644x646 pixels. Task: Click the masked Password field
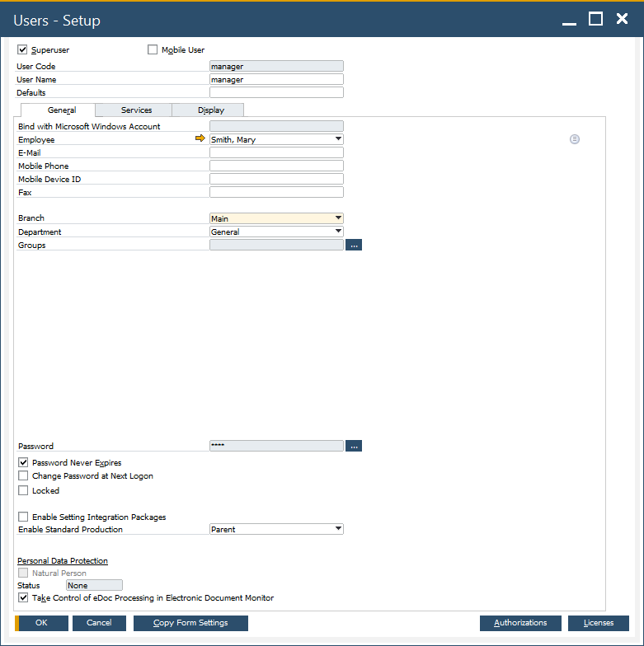pos(276,447)
